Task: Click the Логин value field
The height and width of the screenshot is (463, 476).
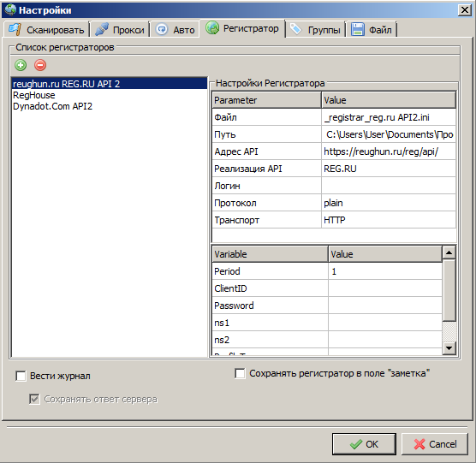Action: (389, 186)
